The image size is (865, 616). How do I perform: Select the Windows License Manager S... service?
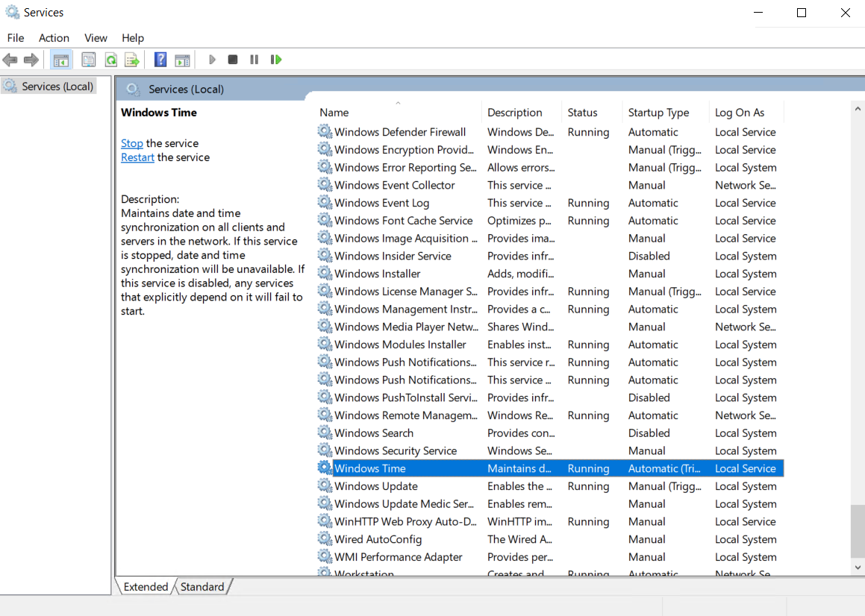(550, 291)
